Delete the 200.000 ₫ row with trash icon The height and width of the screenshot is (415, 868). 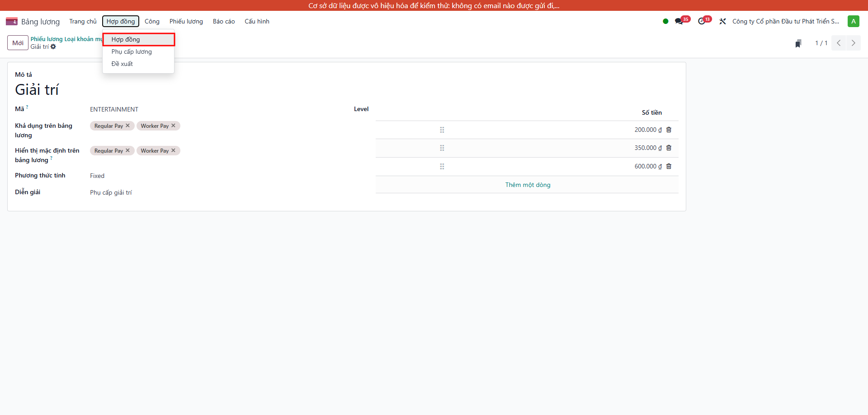pos(669,130)
